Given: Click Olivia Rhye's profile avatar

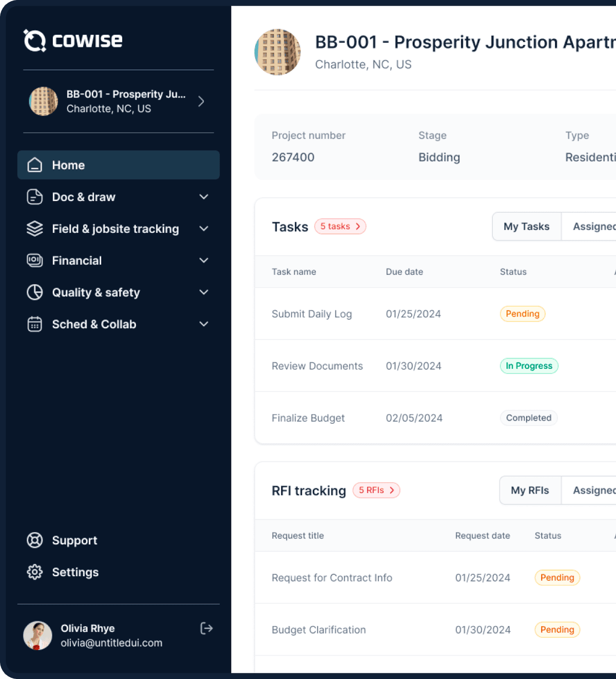Looking at the screenshot, I should click(x=37, y=635).
